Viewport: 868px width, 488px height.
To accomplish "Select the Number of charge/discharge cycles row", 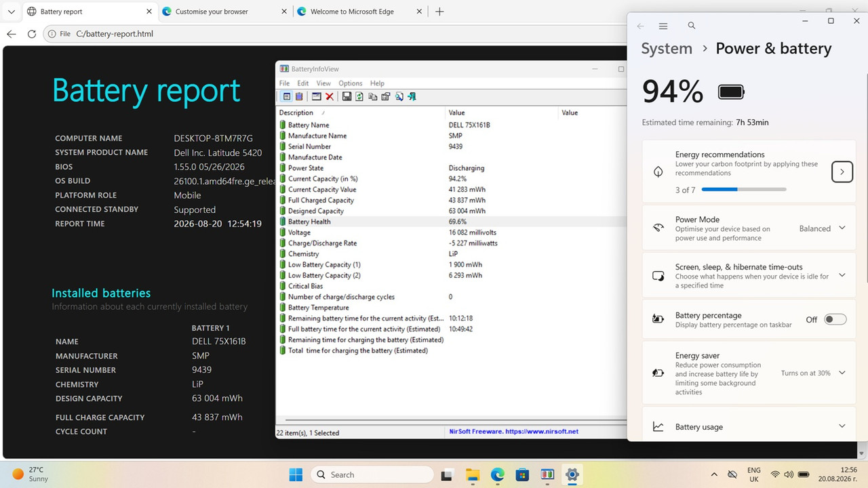I will coord(452,297).
